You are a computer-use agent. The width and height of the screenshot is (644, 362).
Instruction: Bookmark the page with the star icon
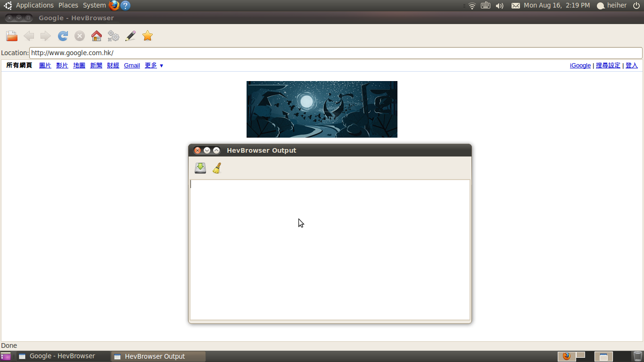[x=148, y=36]
